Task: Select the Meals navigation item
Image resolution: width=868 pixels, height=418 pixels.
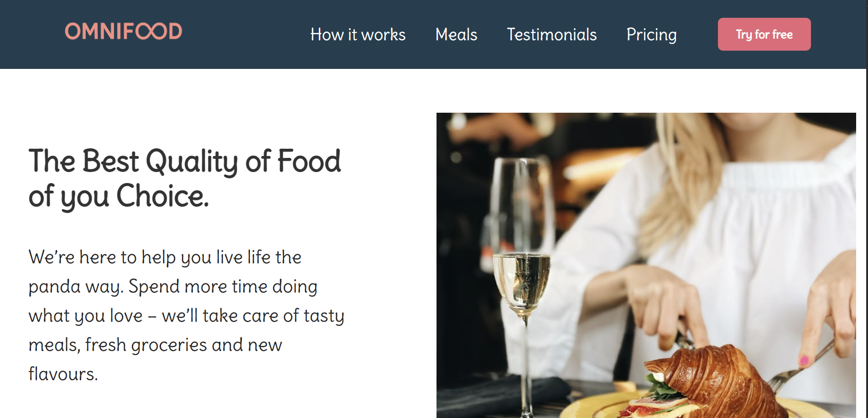Action: tap(456, 34)
